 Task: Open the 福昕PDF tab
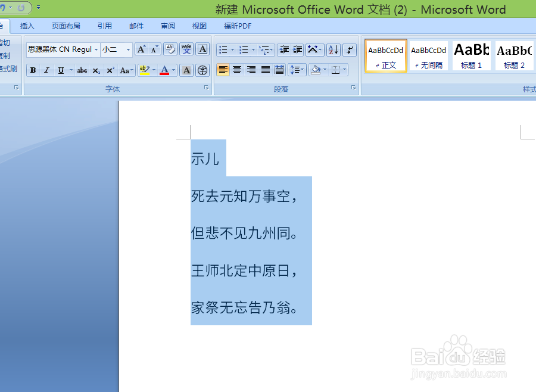pos(238,26)
